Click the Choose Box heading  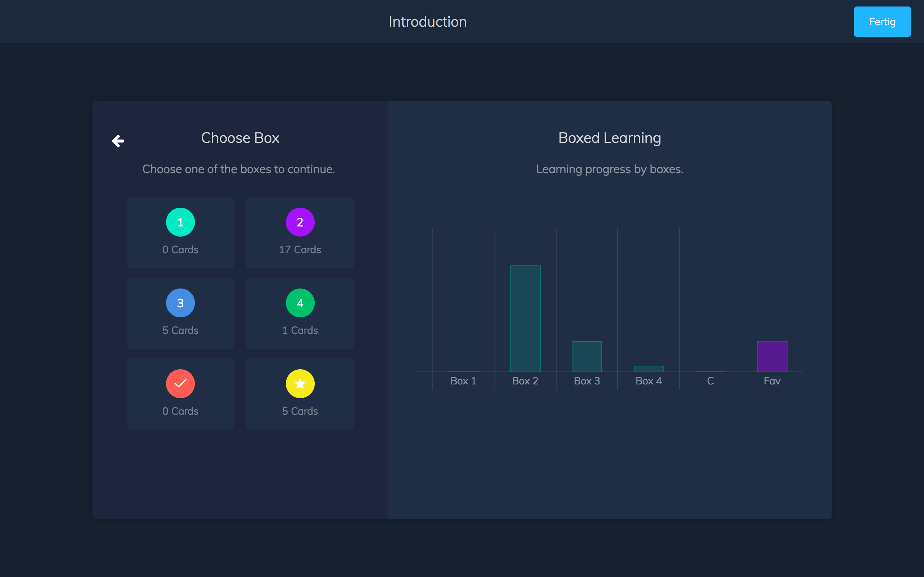click(x=240, y=138)
